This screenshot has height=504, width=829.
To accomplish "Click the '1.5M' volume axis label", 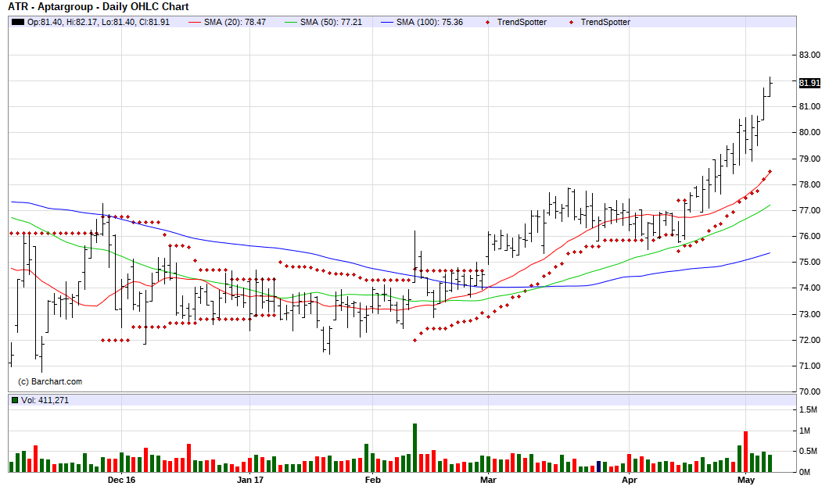I will 808,410.
